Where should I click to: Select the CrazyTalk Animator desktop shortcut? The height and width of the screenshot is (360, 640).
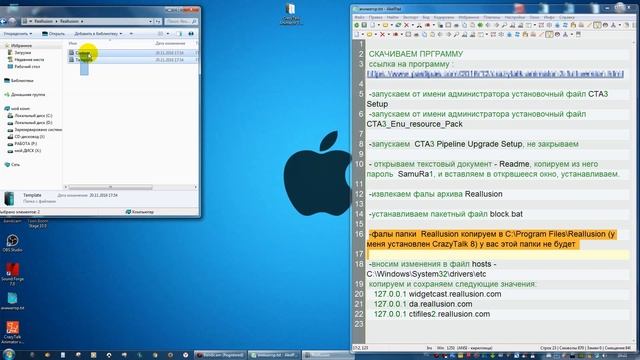tap(12, 332)
